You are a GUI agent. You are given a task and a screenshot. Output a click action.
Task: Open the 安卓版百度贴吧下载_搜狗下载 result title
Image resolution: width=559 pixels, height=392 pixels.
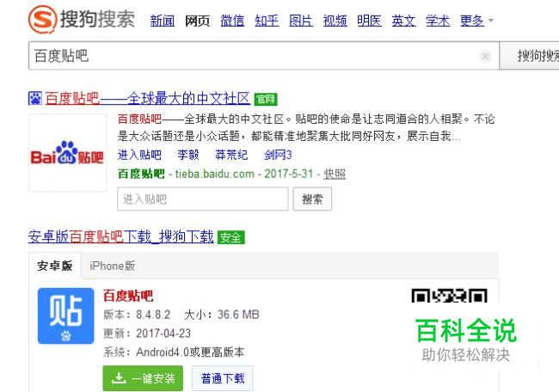[121, 236]
